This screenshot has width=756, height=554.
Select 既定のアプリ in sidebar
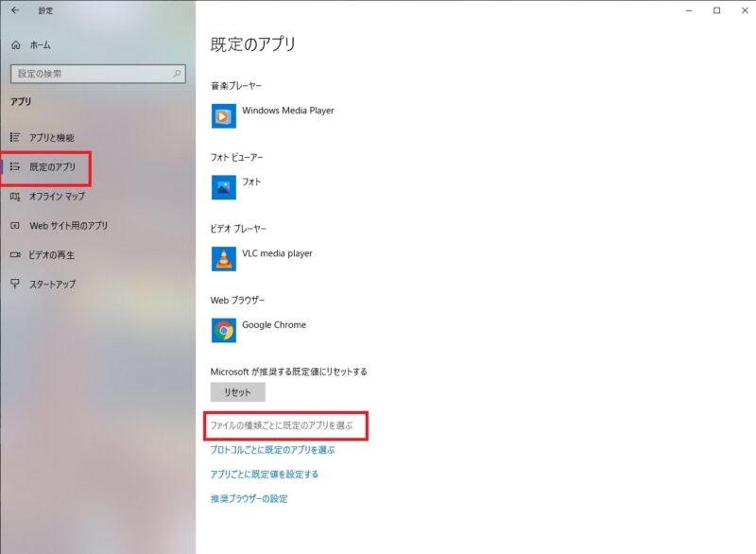click(x=52, y=166)
